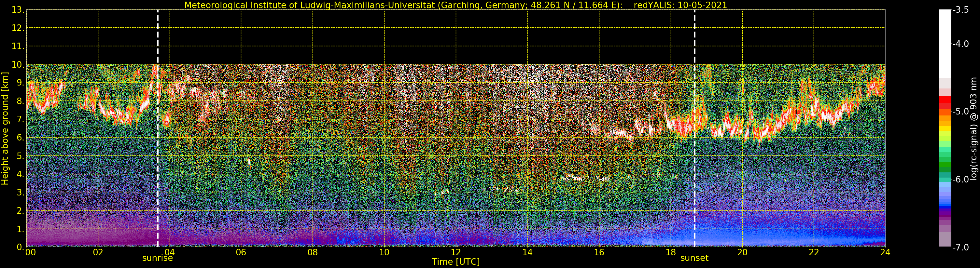This screenshot has width=980, height=268.
Task: Click the "06" time axis tick label
Action: click(x=241, y=252)
